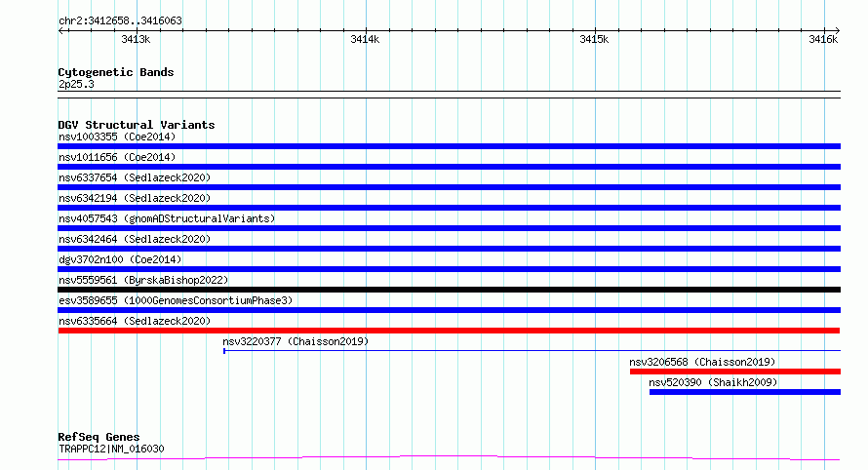Click the RefSeq Genes track title
The height and width of the screenshot is (470, 868).
pos(99,437)
